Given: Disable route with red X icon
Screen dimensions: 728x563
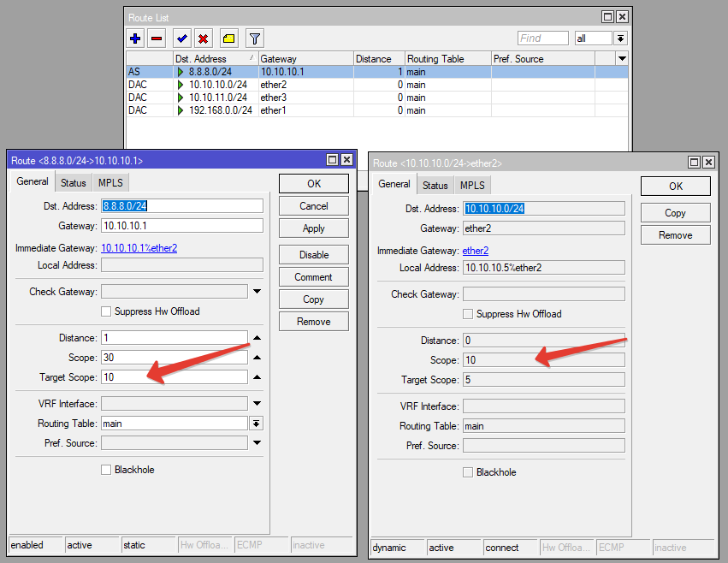Looking at the screenshot, I should point(203,39).
